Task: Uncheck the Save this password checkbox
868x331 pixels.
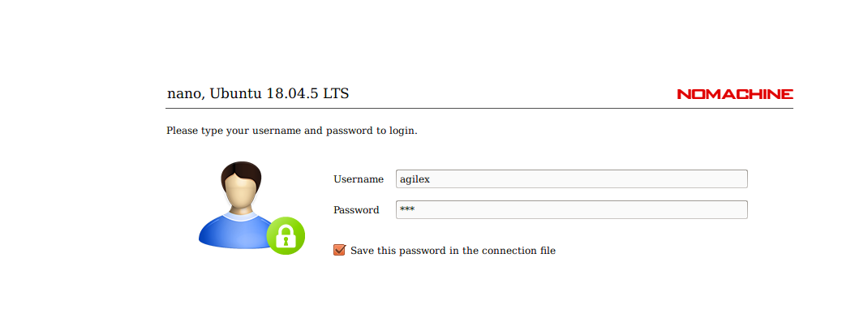Action: point(339,250)
